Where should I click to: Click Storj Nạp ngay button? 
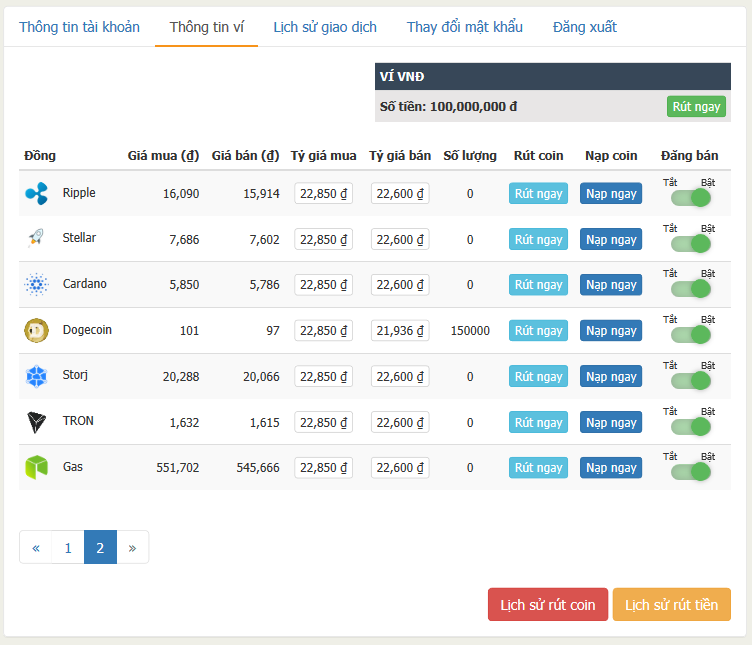click(x=611, y=376)
